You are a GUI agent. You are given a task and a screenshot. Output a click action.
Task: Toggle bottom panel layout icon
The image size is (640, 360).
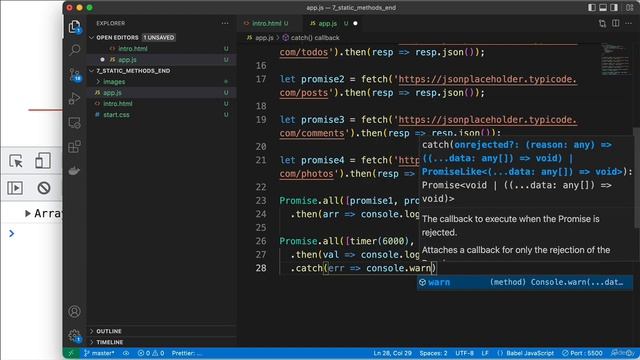coord(602,7)
